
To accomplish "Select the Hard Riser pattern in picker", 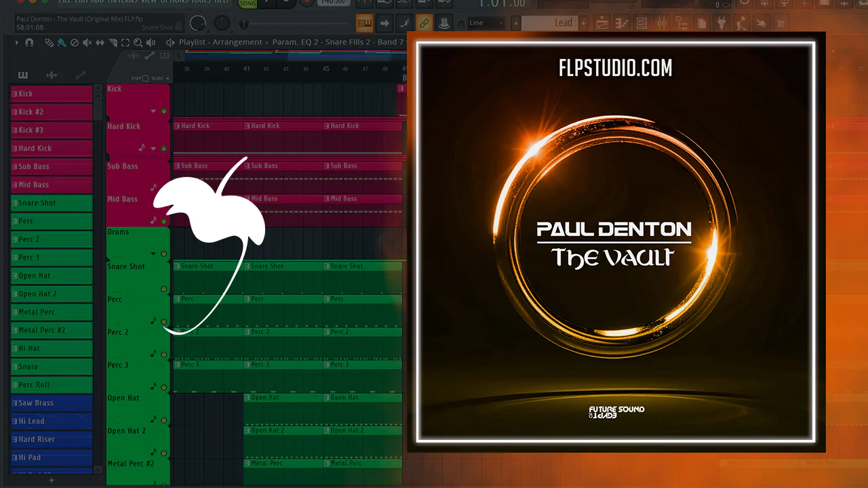I will [x=52, y=439].
